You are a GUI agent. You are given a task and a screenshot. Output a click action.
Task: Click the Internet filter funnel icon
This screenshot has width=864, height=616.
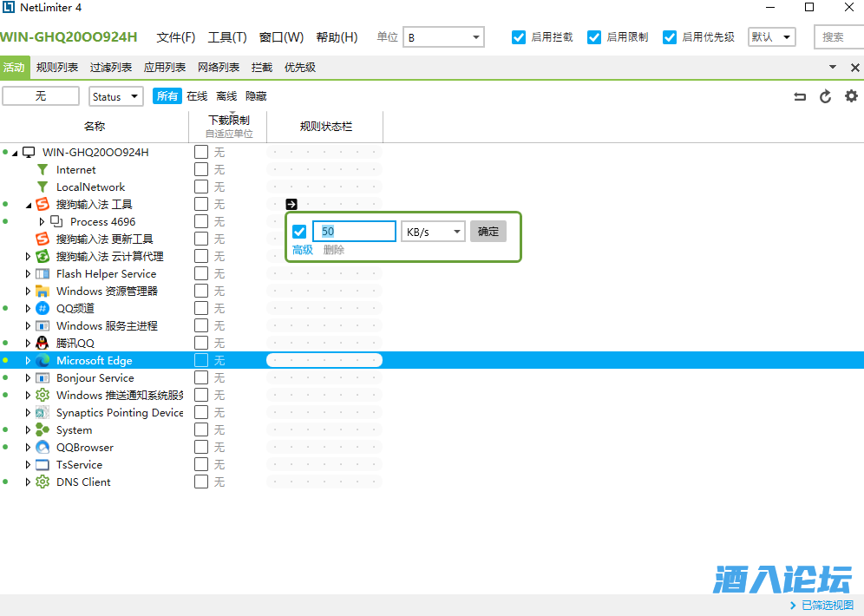43,170
